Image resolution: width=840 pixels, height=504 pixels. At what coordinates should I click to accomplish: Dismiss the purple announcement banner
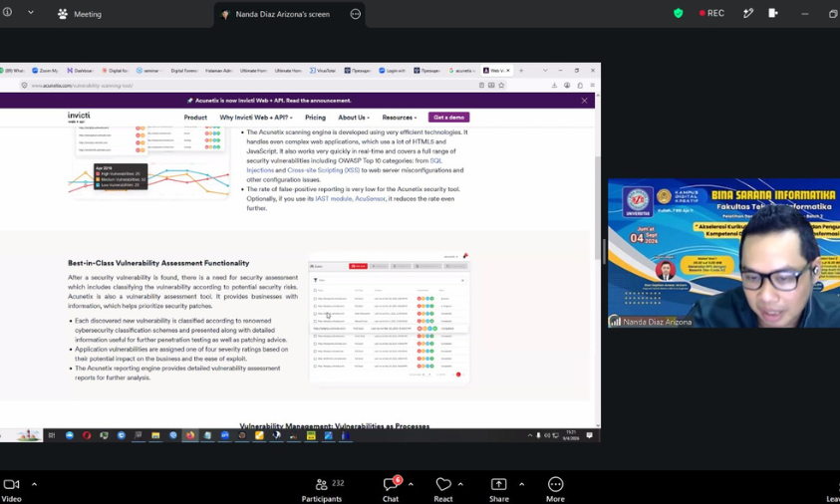(585, 101)
